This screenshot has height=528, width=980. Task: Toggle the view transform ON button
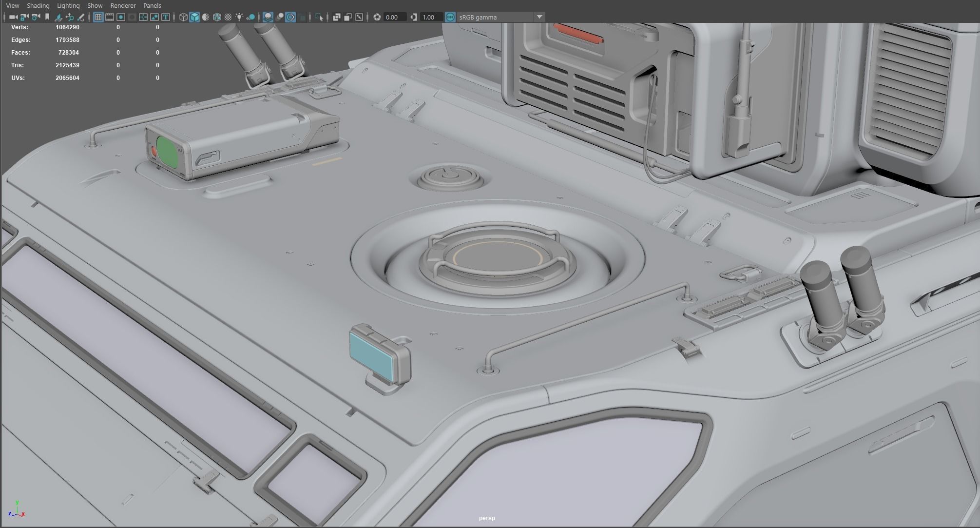[450, 17]
